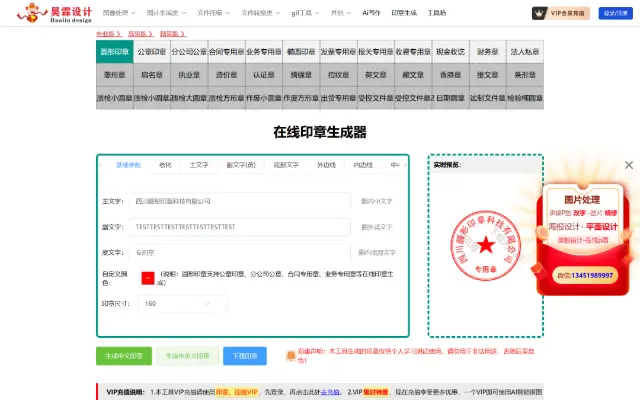
Task: Click the 底文字 input field
Action: [240, 252]
